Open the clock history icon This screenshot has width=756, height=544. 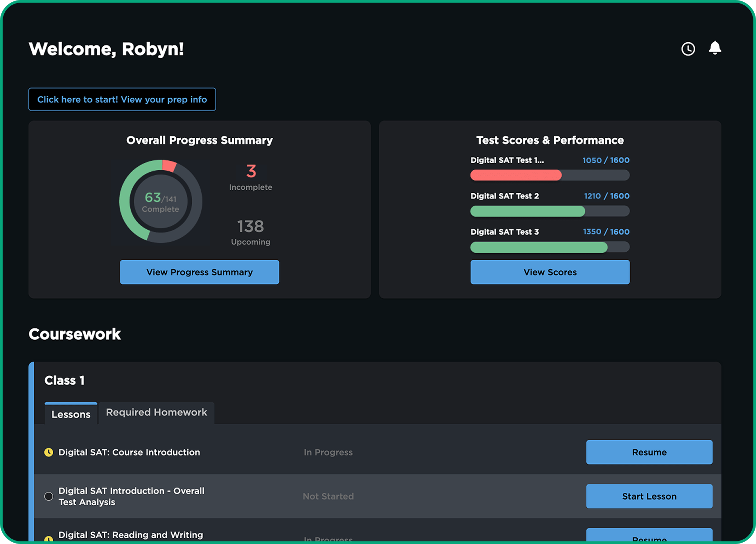pyautogui.click(x=688, y=49)
